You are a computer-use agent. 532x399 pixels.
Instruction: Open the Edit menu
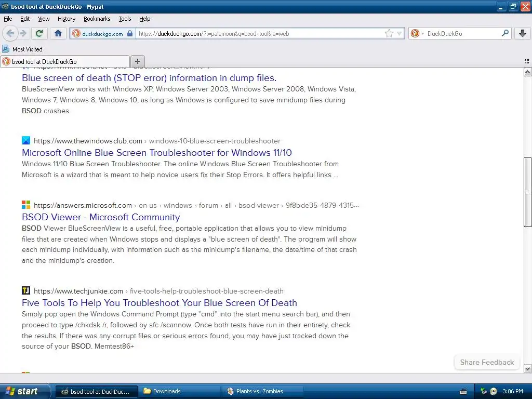[25, 19]
